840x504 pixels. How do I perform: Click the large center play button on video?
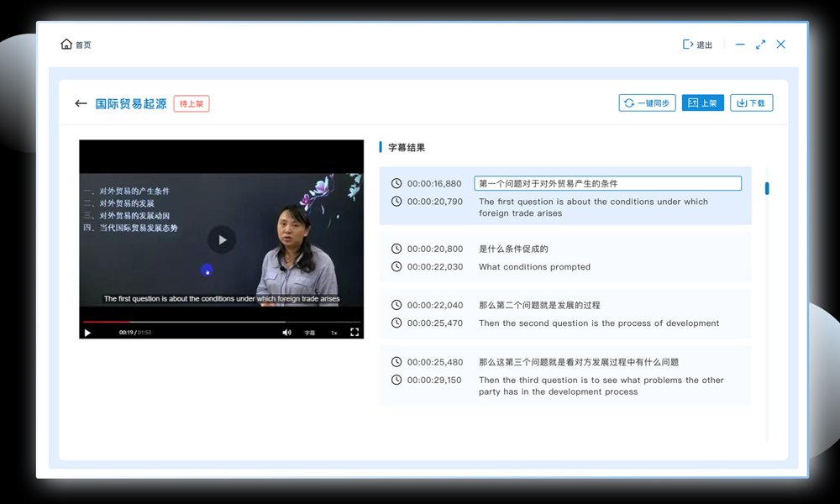[x=222, y=239]
